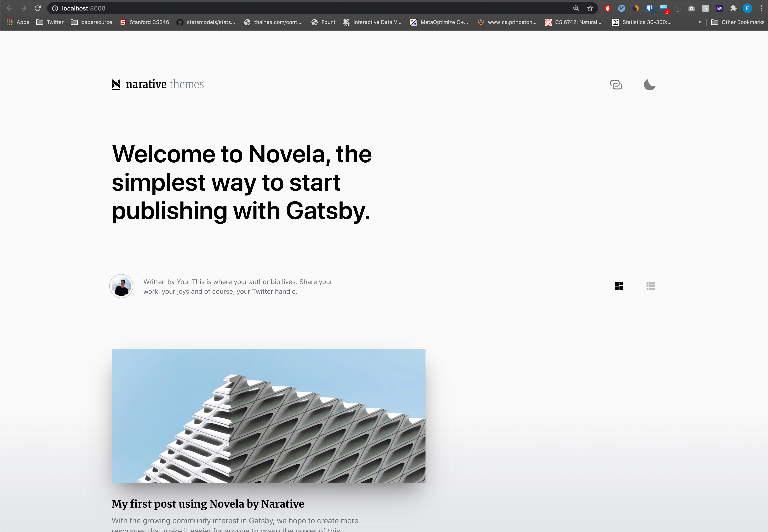
Task: Open the Other Bookmarks folder
Action: (x=738, y=22)
